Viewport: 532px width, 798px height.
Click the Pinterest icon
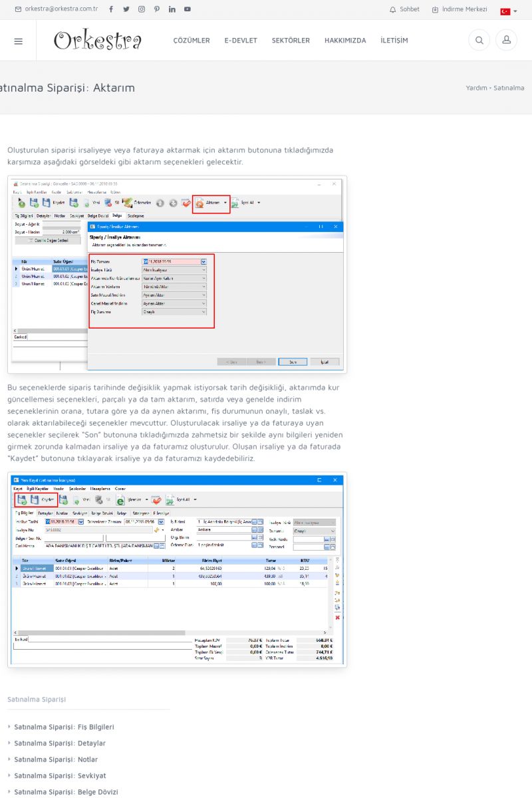tap(157, 9)
